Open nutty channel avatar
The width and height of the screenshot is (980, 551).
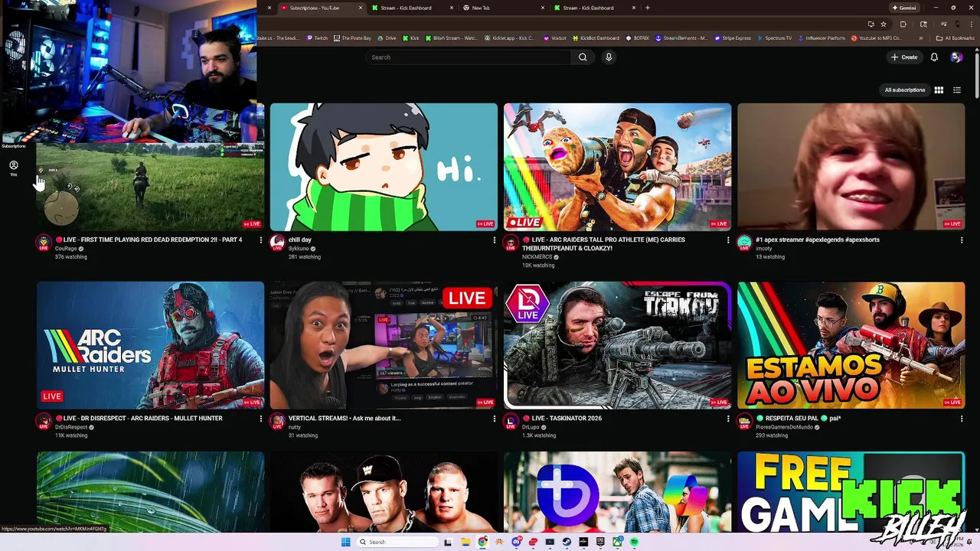pyautogui.click(x=277, y=421)
